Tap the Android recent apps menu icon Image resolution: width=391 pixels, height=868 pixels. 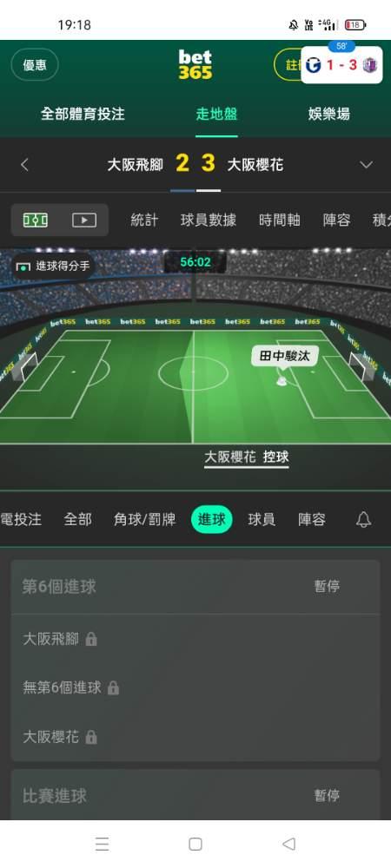pos(102,844)
